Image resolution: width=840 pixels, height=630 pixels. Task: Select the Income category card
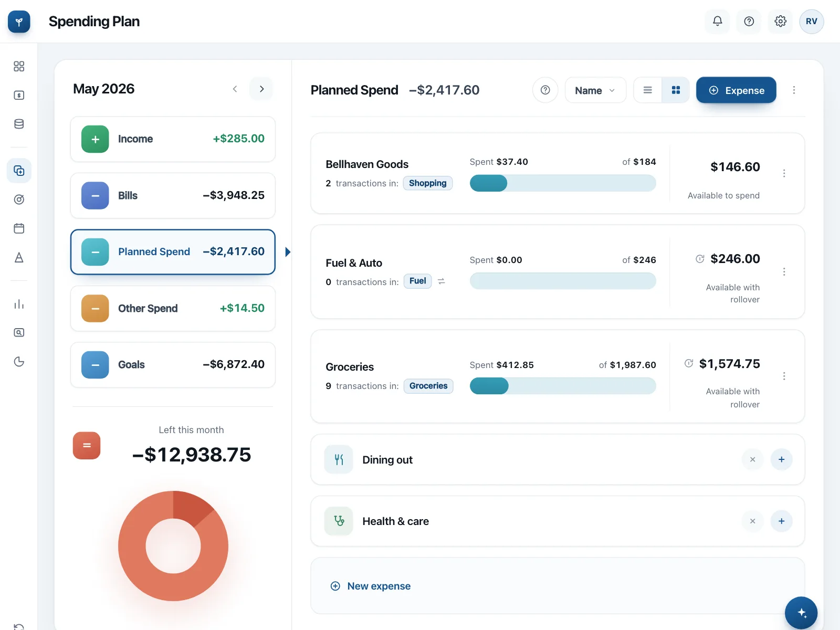[173, 139]
